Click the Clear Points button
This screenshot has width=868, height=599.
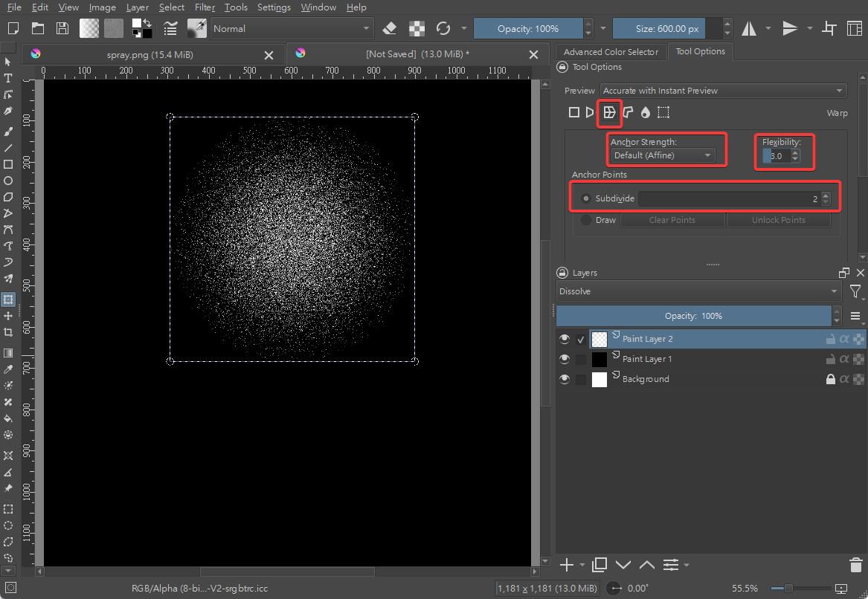pyautogui.click(x=672, y=220)
